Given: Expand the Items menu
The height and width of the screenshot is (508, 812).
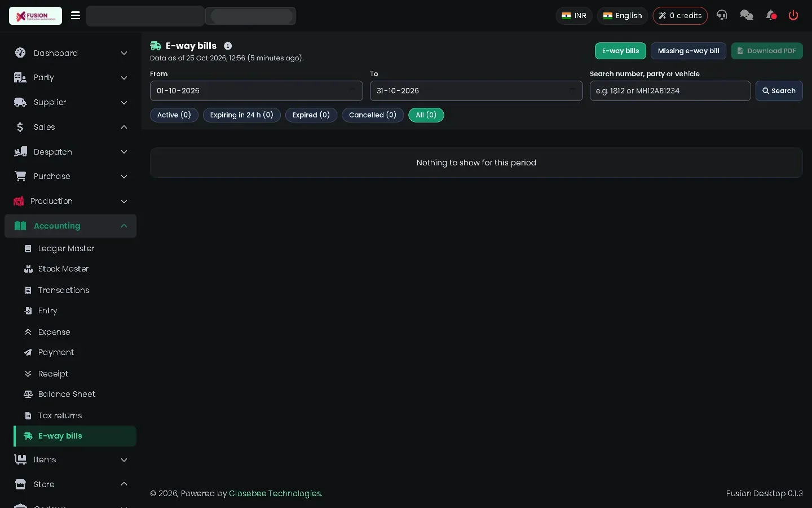Looking at the screenshot, I should click(70, 459).
